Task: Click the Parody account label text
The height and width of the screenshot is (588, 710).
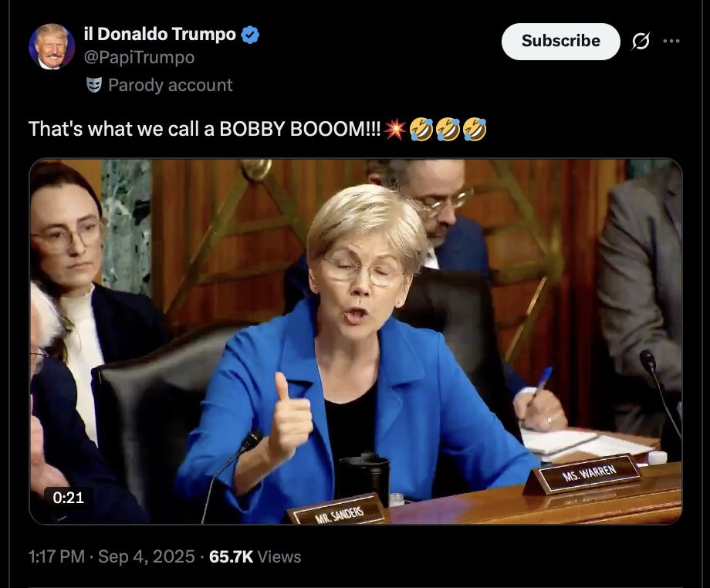Action: tap(171, 85)
